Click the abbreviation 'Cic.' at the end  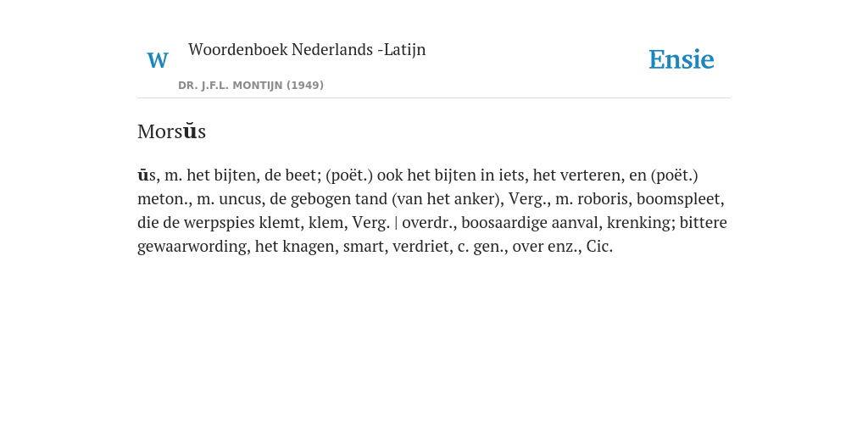click(599, 247)
